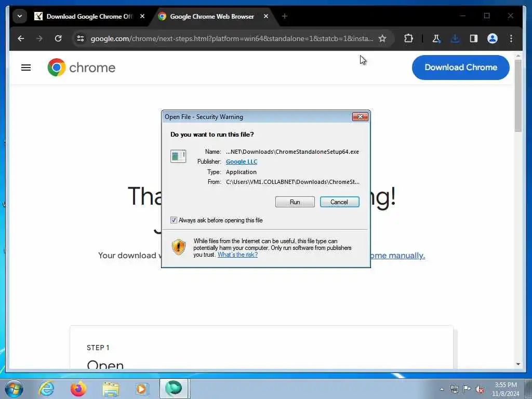This screenshot has height=399, width=532.
Task: Show downloads with the download icon
Action: (x=455, y=38)
